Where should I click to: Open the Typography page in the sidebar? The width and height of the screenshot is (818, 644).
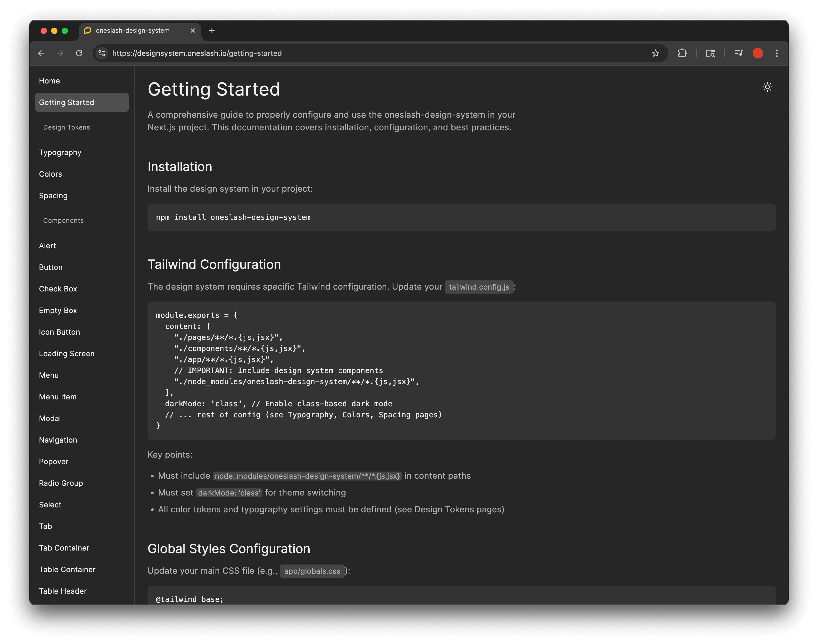(x=60, y=152)
